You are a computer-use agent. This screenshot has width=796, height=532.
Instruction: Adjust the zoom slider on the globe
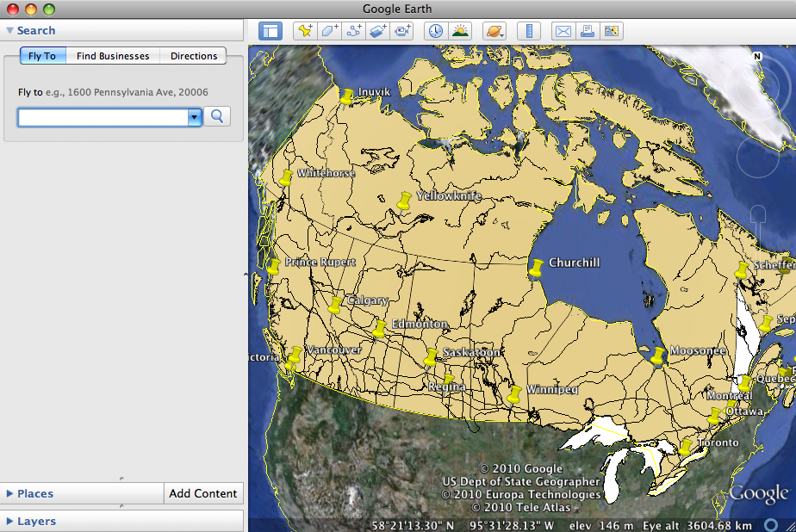[756, 220]
